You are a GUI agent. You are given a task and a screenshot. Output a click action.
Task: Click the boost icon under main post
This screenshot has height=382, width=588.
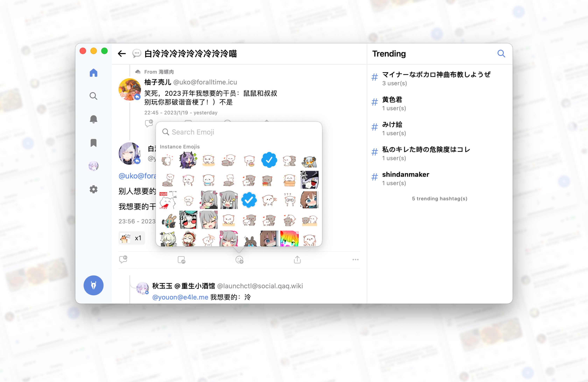pos(181,260)
